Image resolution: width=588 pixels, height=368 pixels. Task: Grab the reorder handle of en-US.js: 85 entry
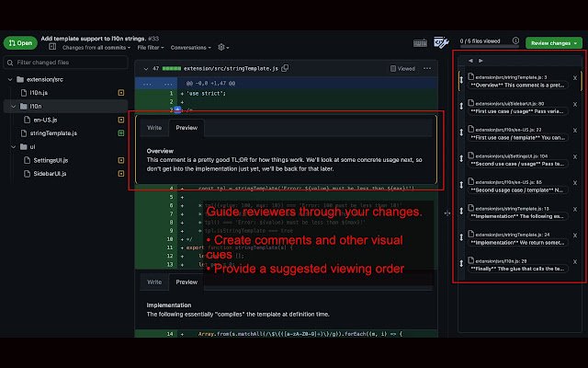pyautogui.click(x=461, y=185)
